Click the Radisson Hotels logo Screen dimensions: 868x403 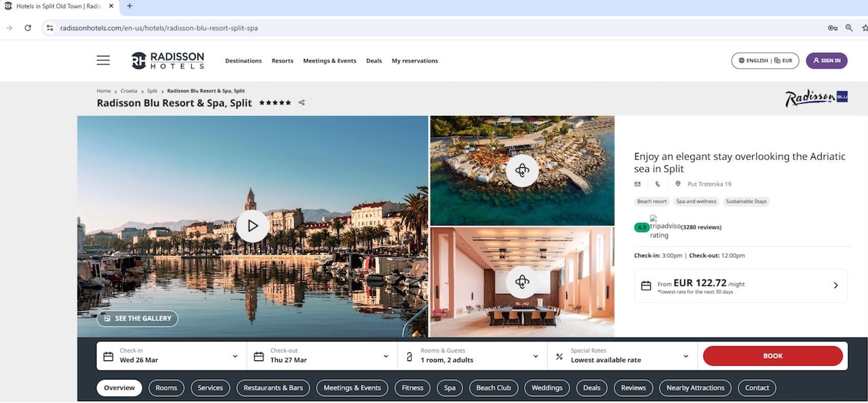click(x=167, y=60)
